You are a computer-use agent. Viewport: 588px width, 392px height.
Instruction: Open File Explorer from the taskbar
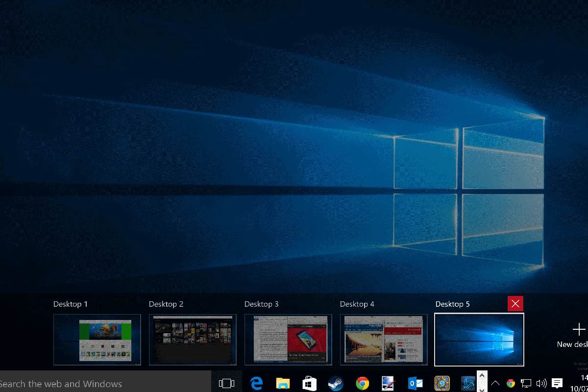pyautogui.click(x=283, y=383)
